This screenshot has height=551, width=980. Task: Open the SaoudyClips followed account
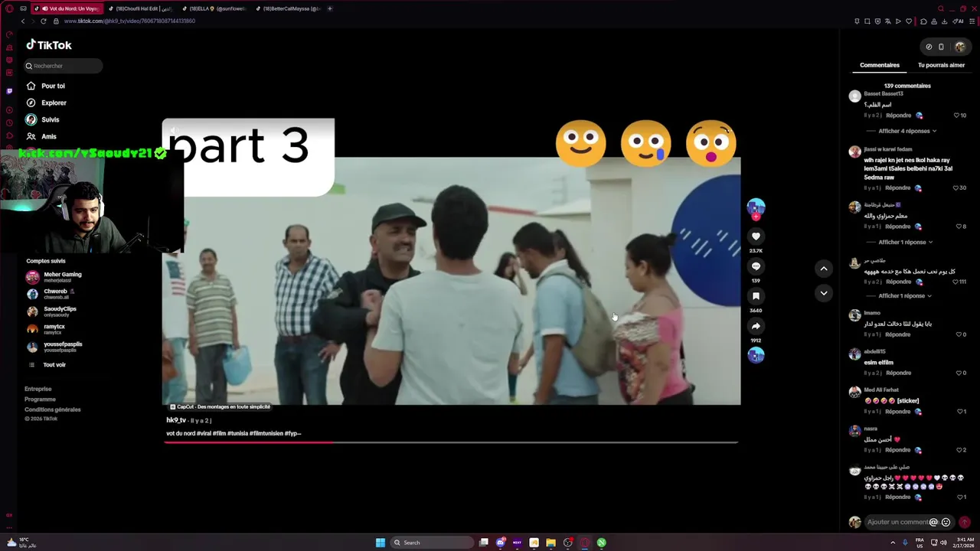[x=51, y=311]
